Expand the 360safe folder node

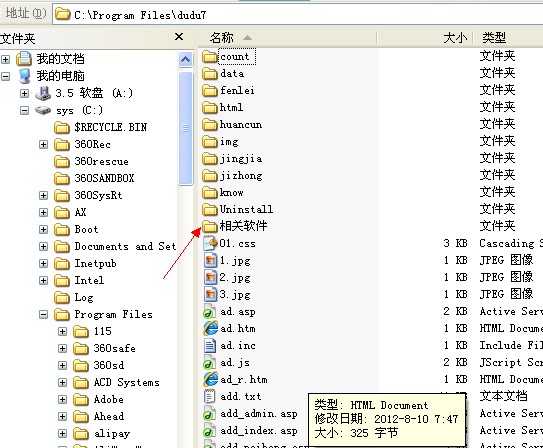coord(62,349)
